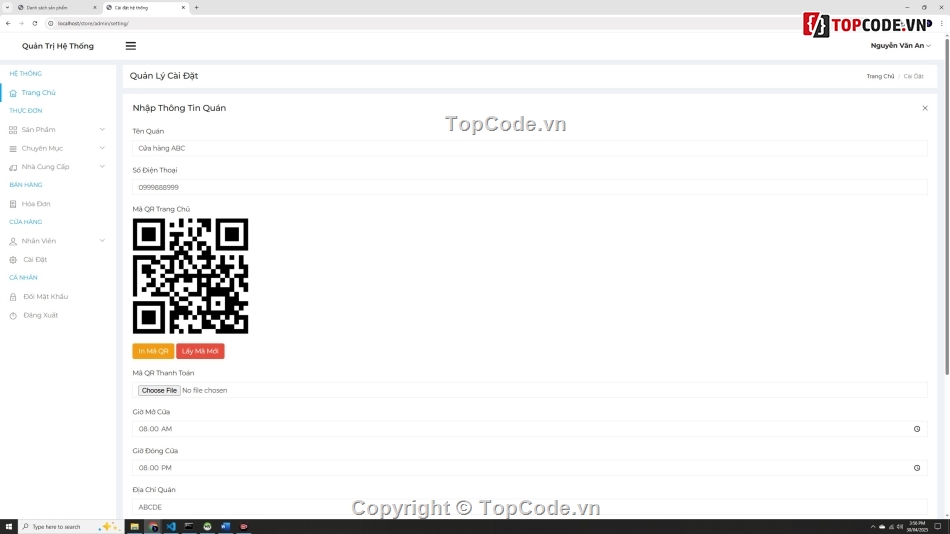950x534 pixels.
Task: Open Chrome from the taskbar
Action: pos(153,527)
